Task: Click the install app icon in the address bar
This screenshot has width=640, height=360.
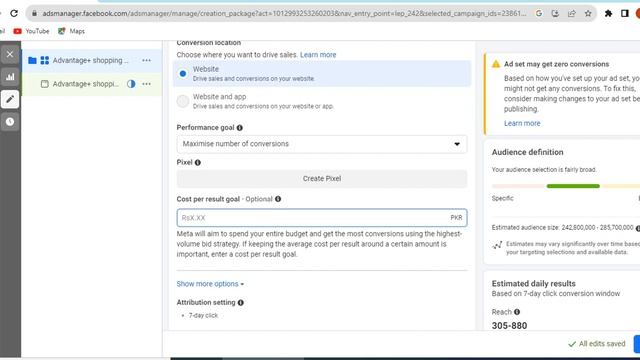Action: [555, 13]
